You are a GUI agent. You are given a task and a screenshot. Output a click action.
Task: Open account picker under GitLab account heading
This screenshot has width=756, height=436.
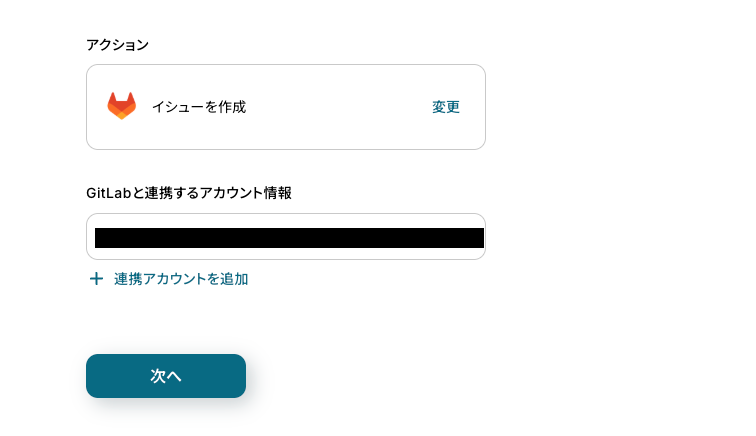(x=286, y=237)
